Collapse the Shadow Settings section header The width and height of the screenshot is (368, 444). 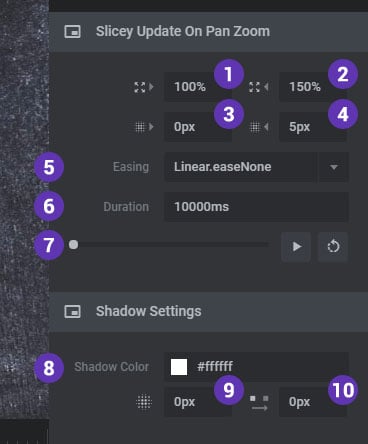pyautogui.click(x=209, y=312)
